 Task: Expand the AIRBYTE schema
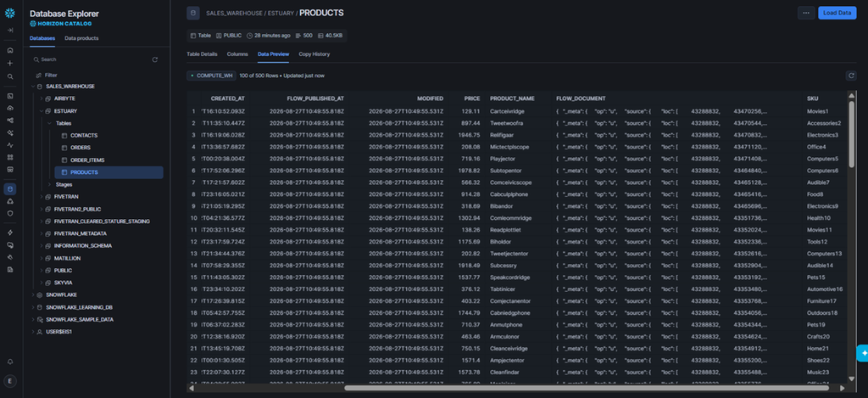[x=42, y=98]
